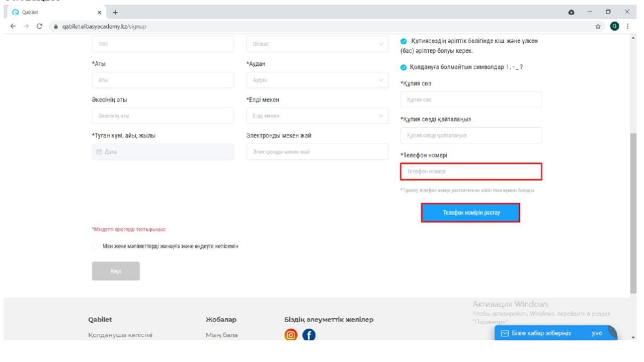Open the Мың бала project link
644x362 pixels.
tap(221, 335)
